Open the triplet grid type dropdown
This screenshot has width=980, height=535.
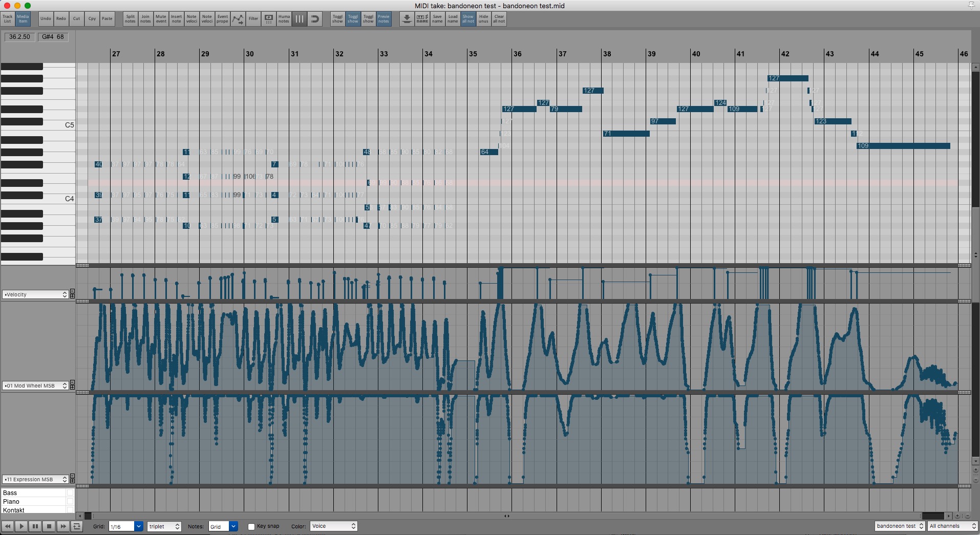(x=164, y=526)
